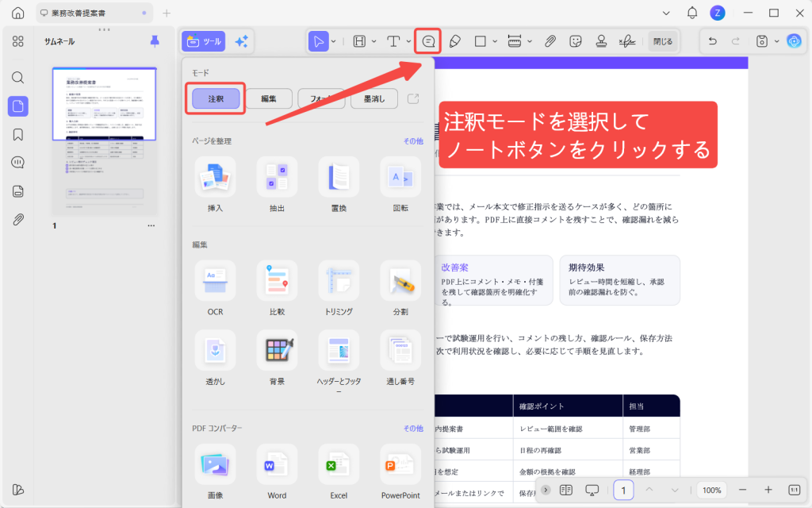The height and width of the screenshot is (508, 812).
Task: Open the colorful AI assistant icon
Action: coord(794,41)
